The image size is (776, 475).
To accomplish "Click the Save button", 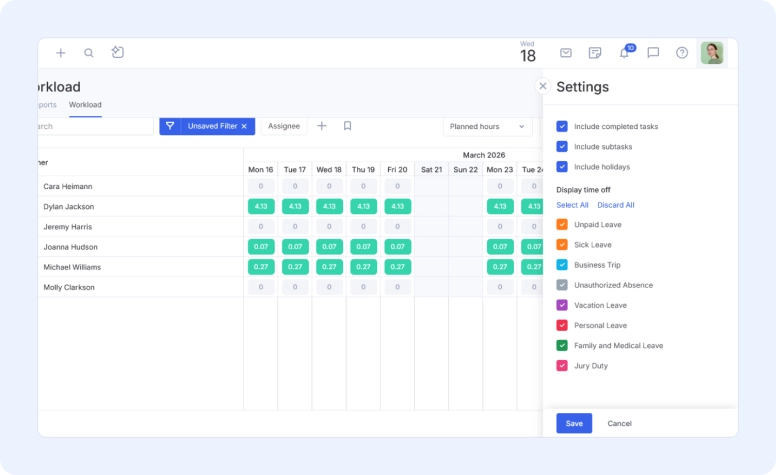I will click(574, 423).
